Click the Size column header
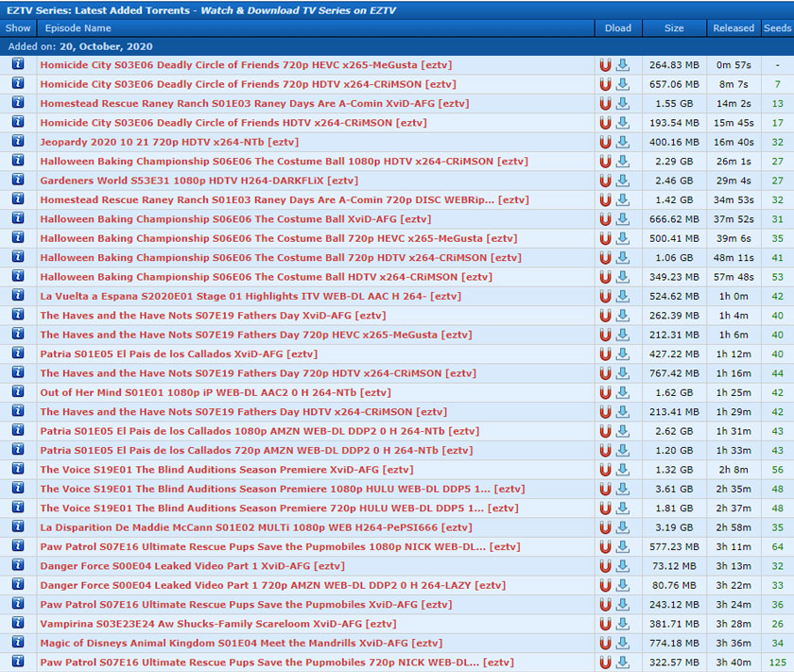The image size is (794, 672). [x=673, y=28]
